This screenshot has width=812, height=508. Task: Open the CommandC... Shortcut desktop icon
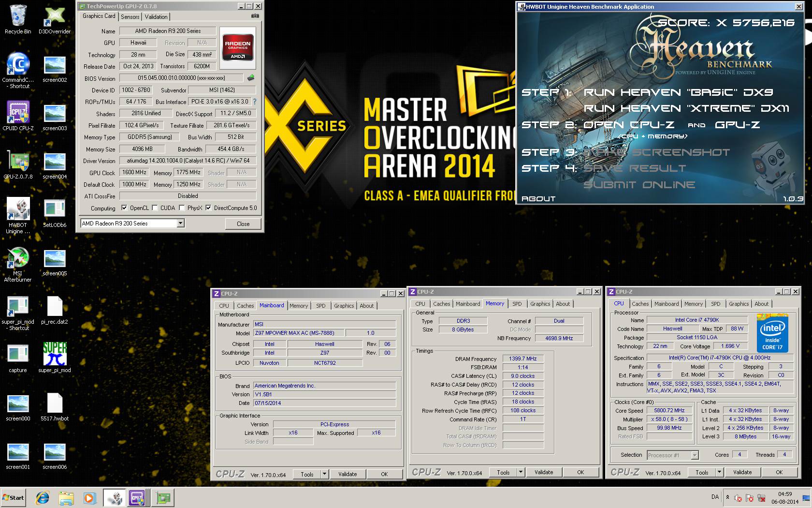[18, 71]
